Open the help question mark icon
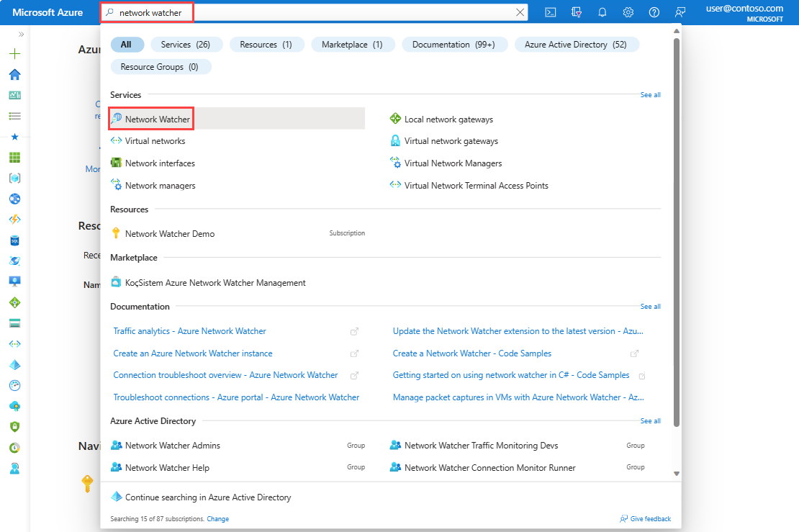Image resolution: width=799 pixels, height=532 pixels. pyautogui.click(x=654, y=12)
